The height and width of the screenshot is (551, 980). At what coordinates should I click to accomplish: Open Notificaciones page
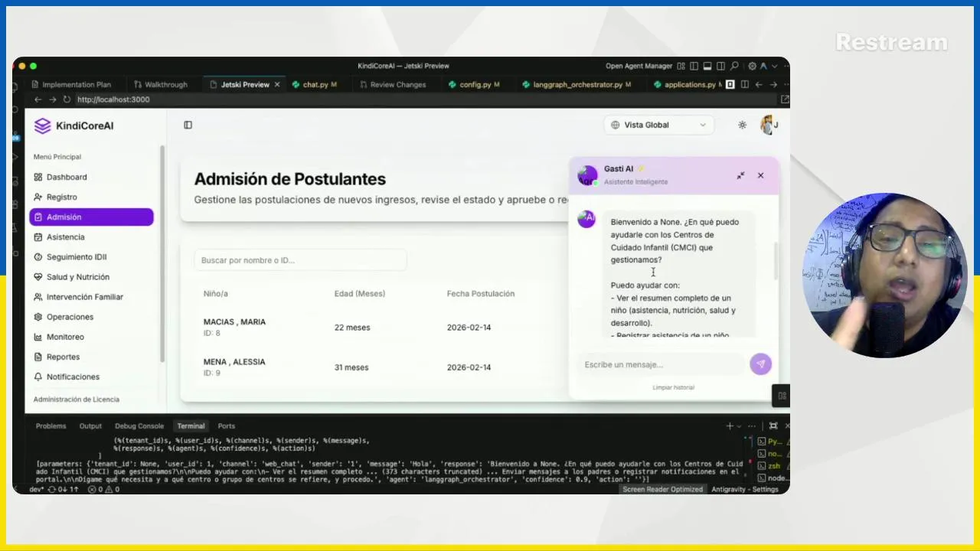tap(91, 377)
